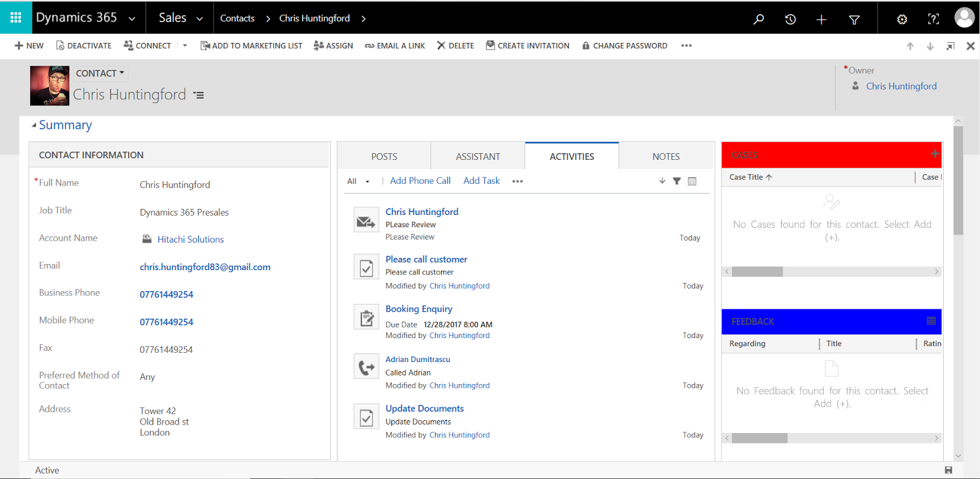
Task: Click Email a Link
Action: (394, 46)
